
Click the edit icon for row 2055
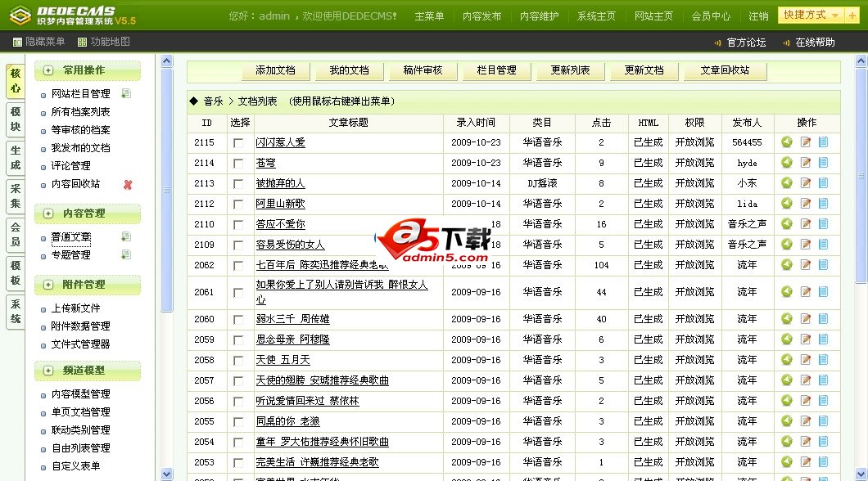[806, 421]
